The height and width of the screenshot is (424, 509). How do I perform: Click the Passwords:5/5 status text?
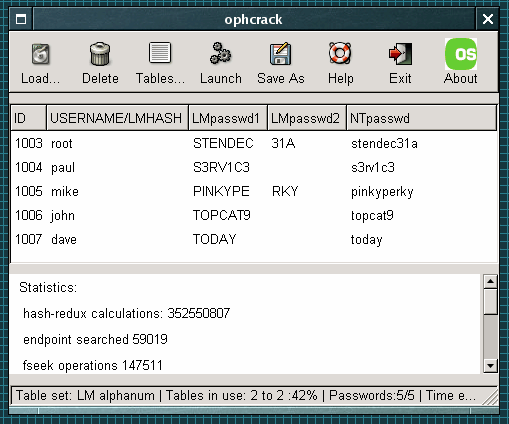(372, 396)
